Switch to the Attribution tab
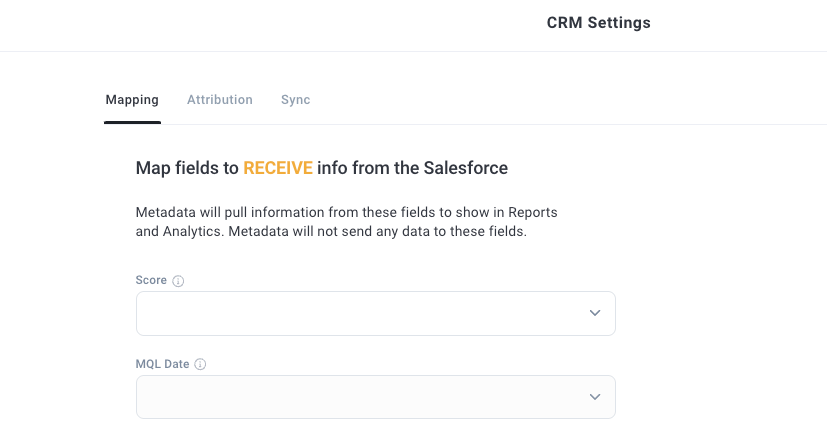The image size is (827, 432). click(219, 100)
